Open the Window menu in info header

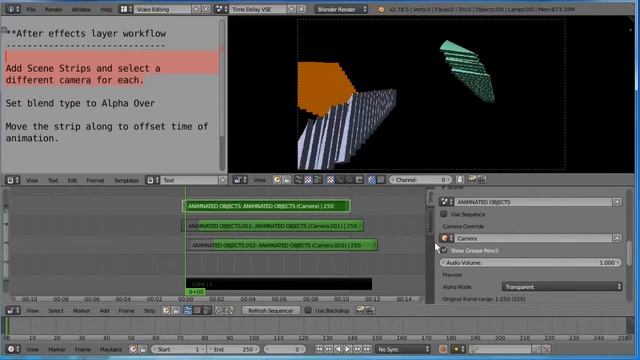click(x=81, y=9)
